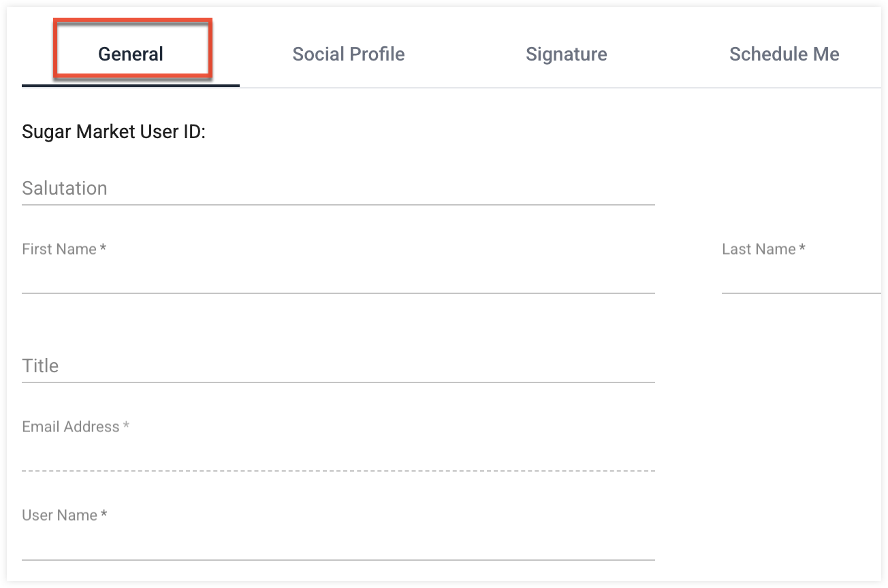Viewport: 888px width, 588px height.
Task: Click the required asterisk beside Last Name
Action: pos(802,248)
